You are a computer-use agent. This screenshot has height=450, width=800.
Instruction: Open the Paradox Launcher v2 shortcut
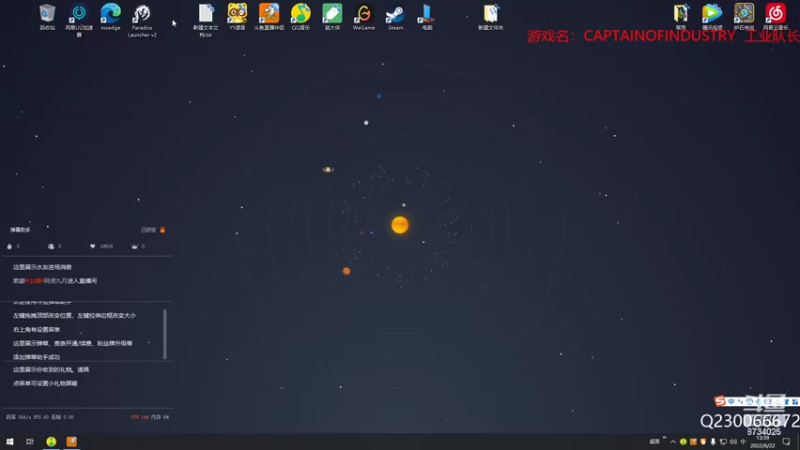tap(142, 19)
